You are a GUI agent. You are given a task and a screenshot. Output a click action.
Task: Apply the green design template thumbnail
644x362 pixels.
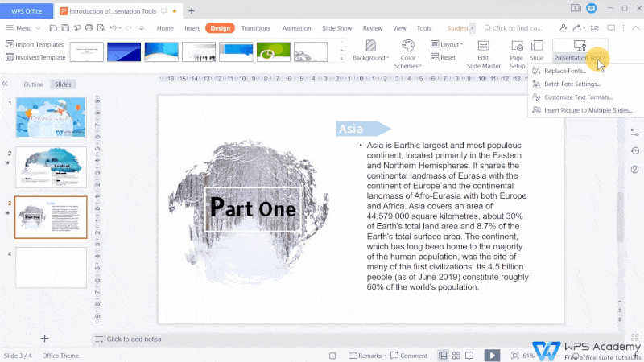coord(273,52)
